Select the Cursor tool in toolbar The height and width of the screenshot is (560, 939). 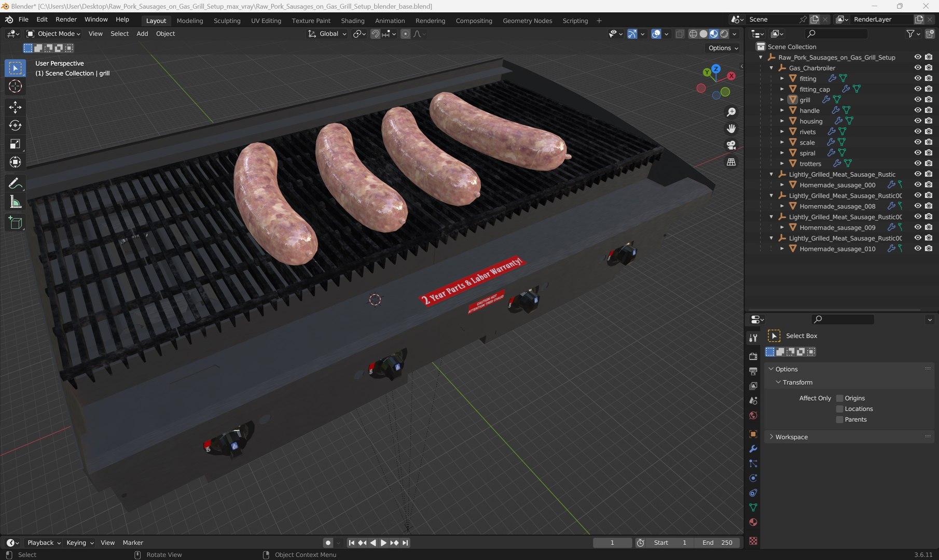15,86
